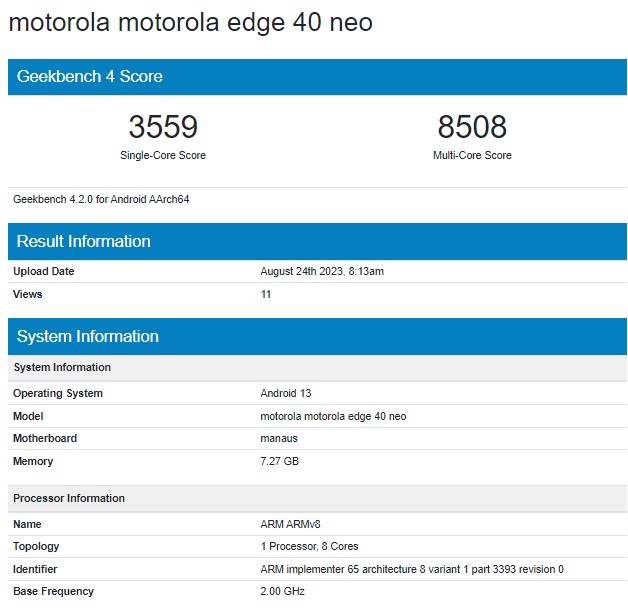Screen dimensions: 628x616
Task: Click the 'Result Information' section header
Action: [317, 242]
